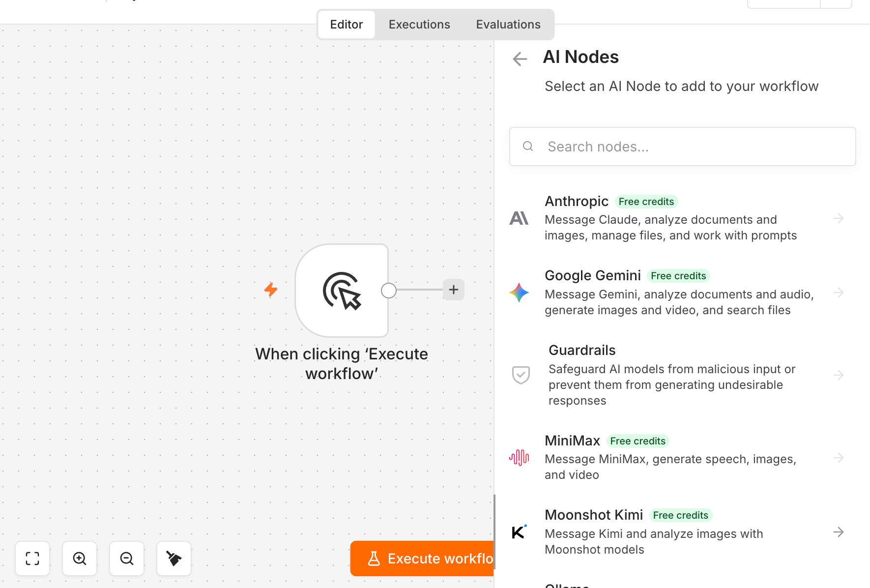This screenshot has height=588, width=870.
Task: Expand Moonshot Kimi actions arrow
Action: (839, 532)
